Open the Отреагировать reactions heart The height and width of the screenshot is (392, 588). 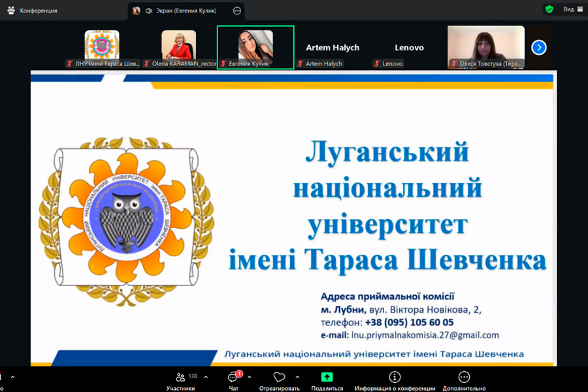tap(280, 382)
